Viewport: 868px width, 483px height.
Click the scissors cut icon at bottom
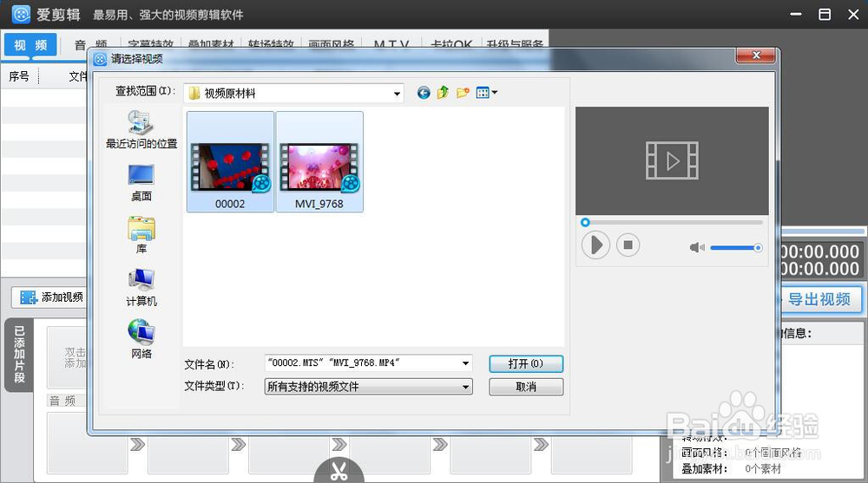(x=339, y=471)
